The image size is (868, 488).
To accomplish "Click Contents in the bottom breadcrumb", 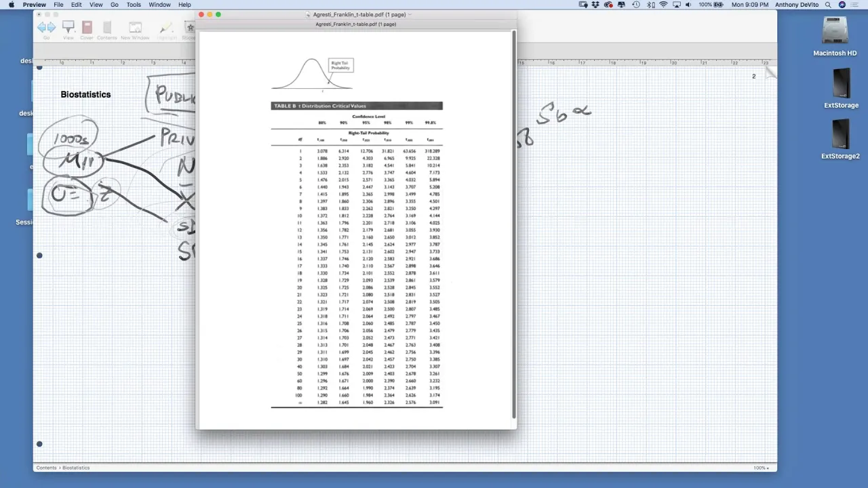I will 46,468.
